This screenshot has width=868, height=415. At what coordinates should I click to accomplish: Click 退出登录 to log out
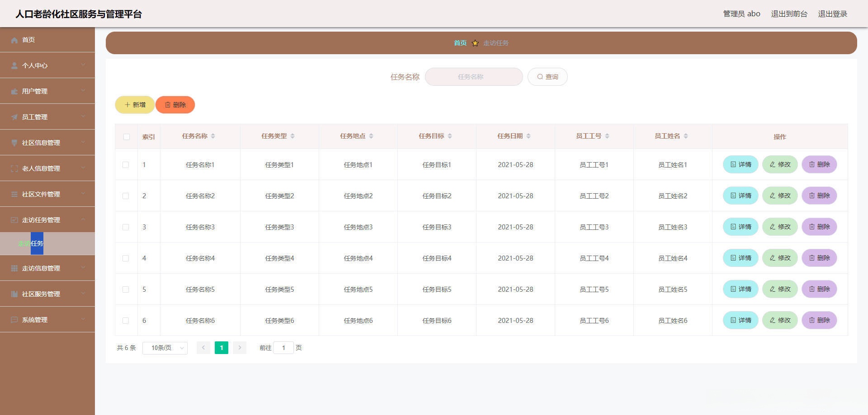pyautogui.click(x=833, y=14)
